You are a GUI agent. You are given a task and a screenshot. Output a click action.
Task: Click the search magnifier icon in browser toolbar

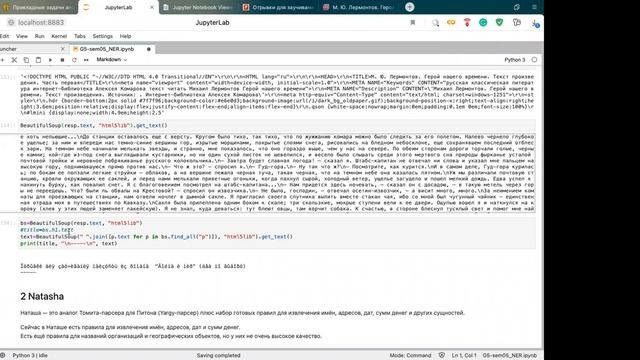pyautogui.click(x=435, y=23)
